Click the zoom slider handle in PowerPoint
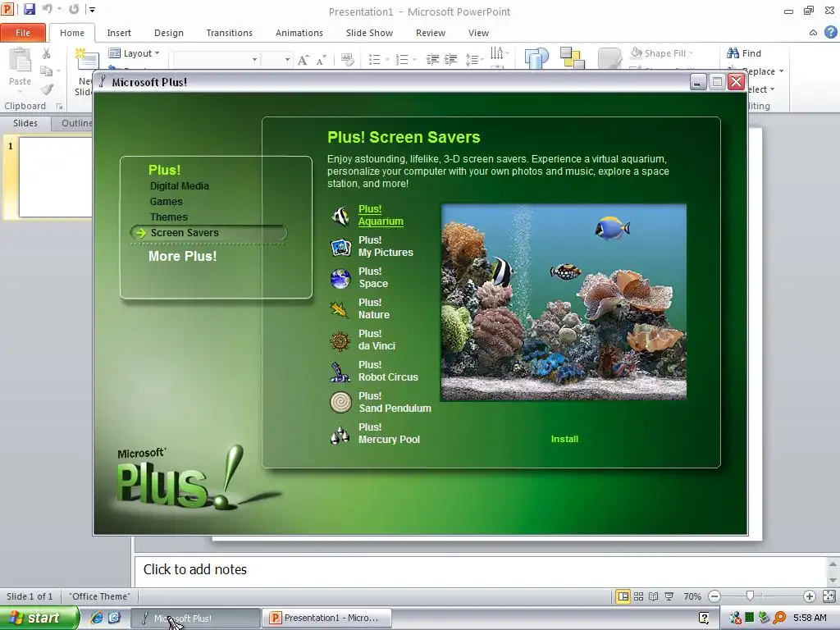 750,596
